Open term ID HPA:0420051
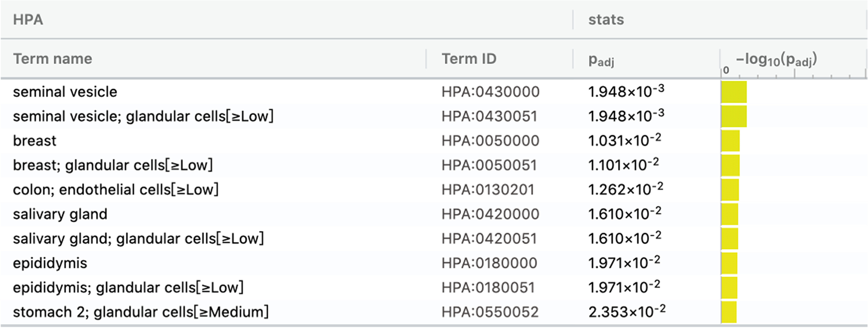 point(489,239)
